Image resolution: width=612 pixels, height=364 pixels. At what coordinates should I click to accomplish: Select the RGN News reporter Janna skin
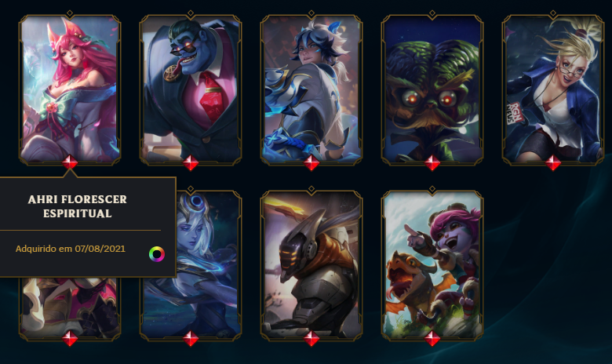point(553,89)
